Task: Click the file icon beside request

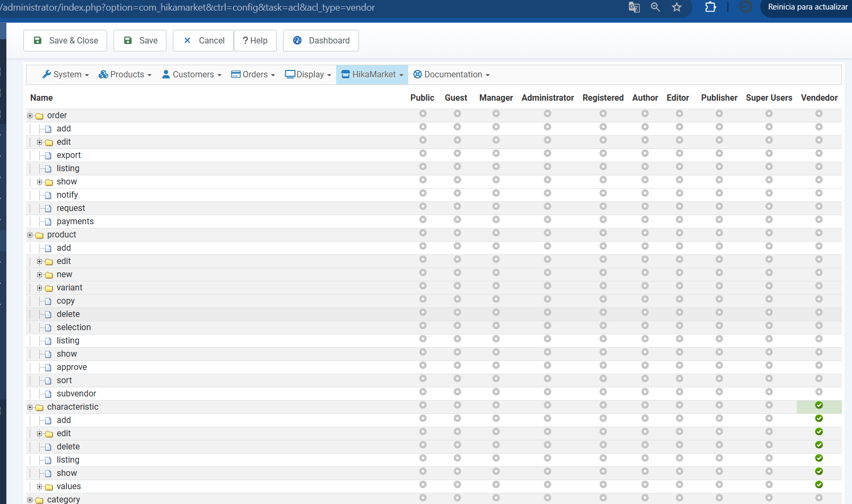Action: tap(48, 209)
